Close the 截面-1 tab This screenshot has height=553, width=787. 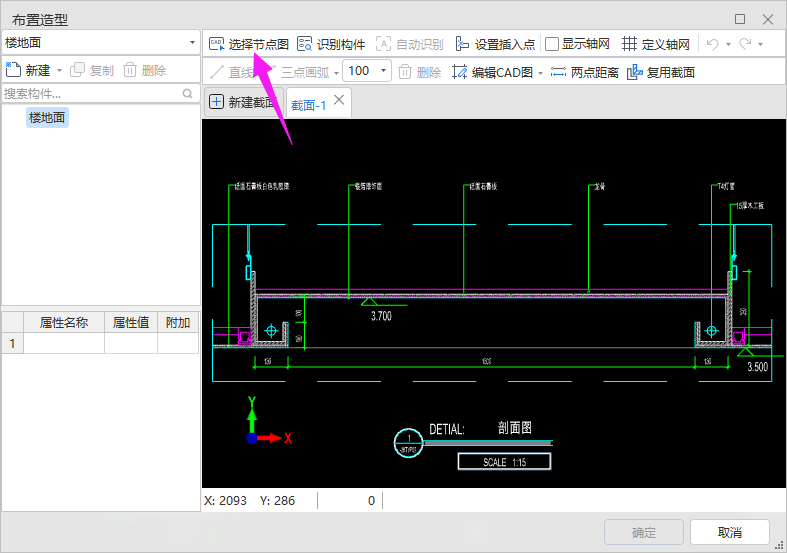tap(339, 100)
